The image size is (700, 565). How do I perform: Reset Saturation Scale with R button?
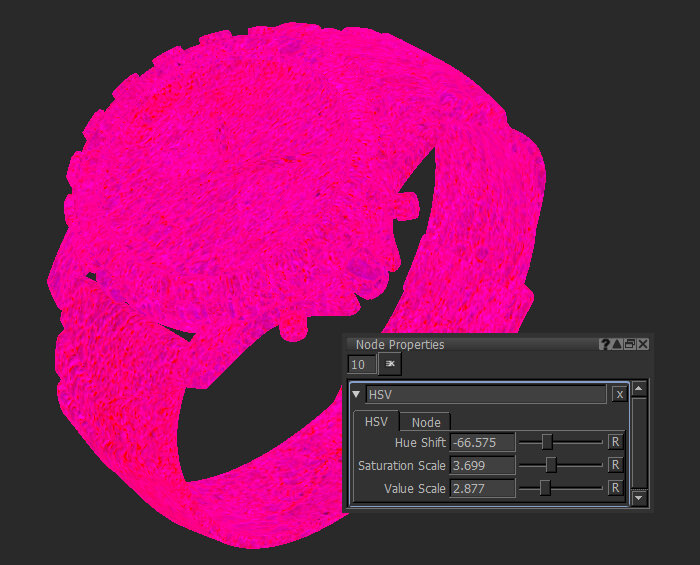tap(615, 465)
